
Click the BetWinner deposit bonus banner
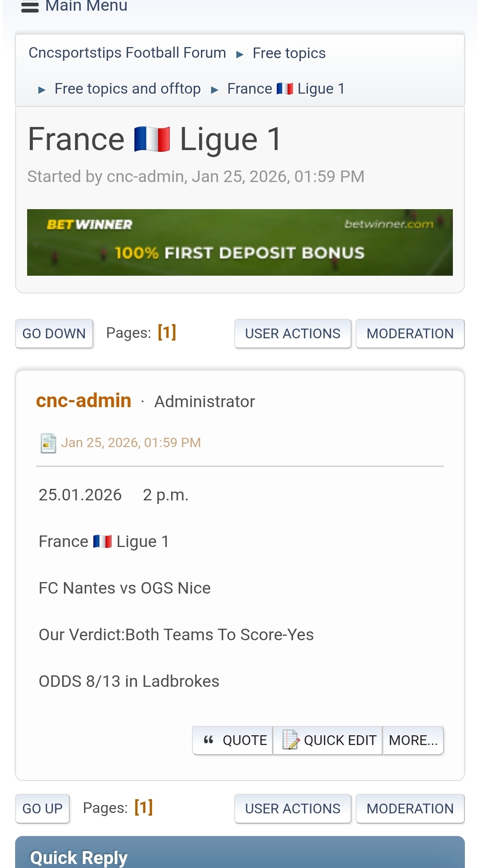[x=240, y=242]
